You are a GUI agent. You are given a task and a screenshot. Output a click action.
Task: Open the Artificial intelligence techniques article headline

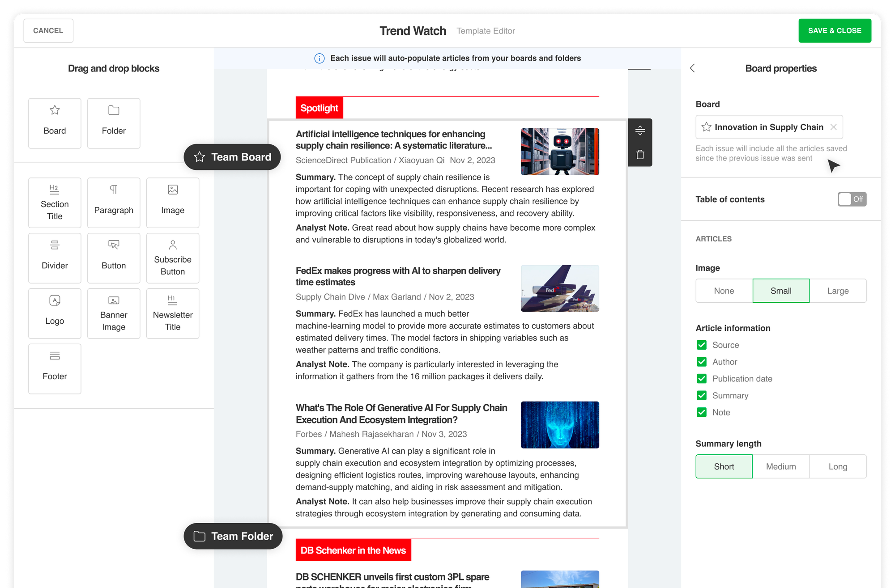pos(394,140)
